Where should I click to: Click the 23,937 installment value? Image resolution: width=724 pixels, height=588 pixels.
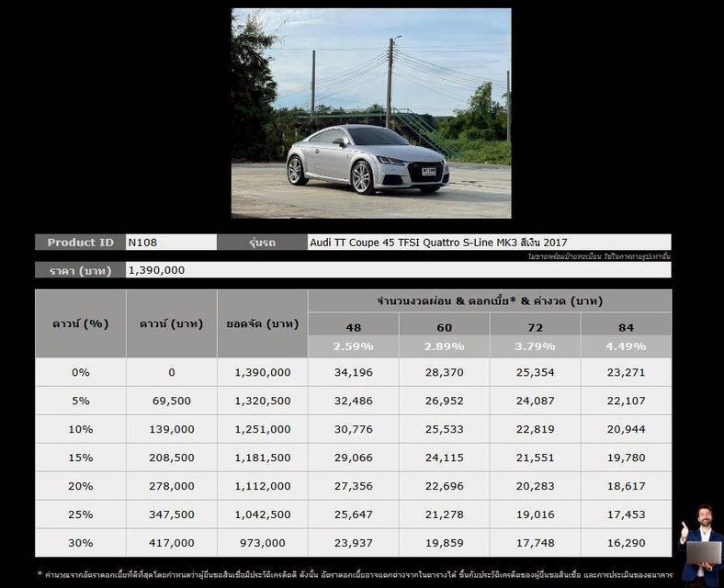353,543
